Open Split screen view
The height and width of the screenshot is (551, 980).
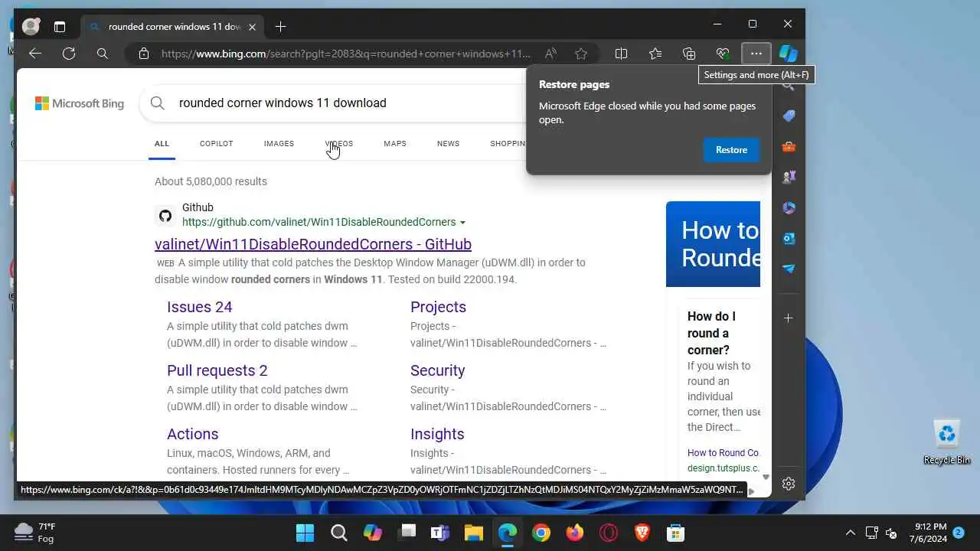coord(621,54)
